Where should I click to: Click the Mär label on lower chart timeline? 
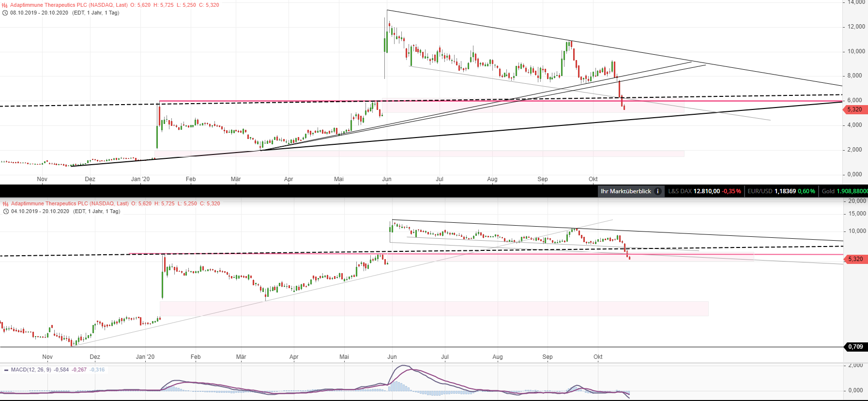pos(241,357)
